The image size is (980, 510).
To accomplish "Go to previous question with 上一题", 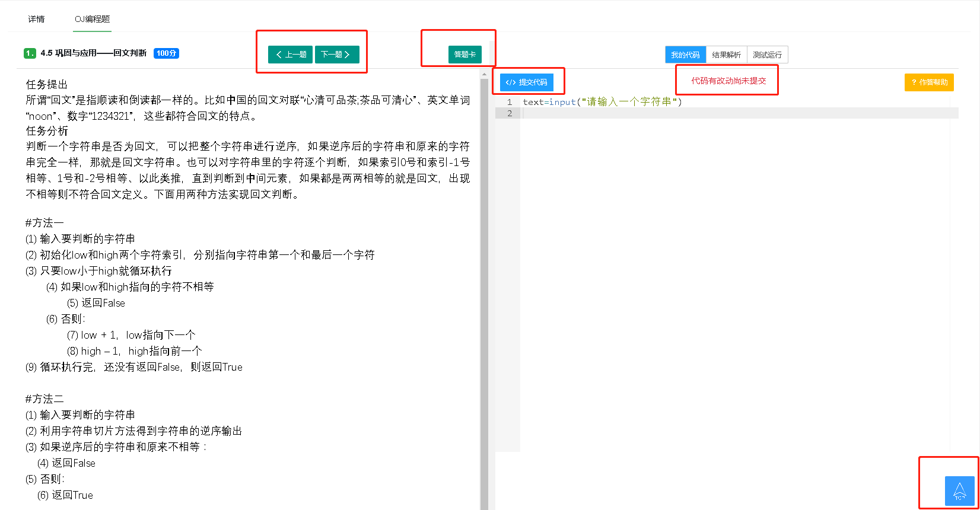I will click(x=291, y=55).
